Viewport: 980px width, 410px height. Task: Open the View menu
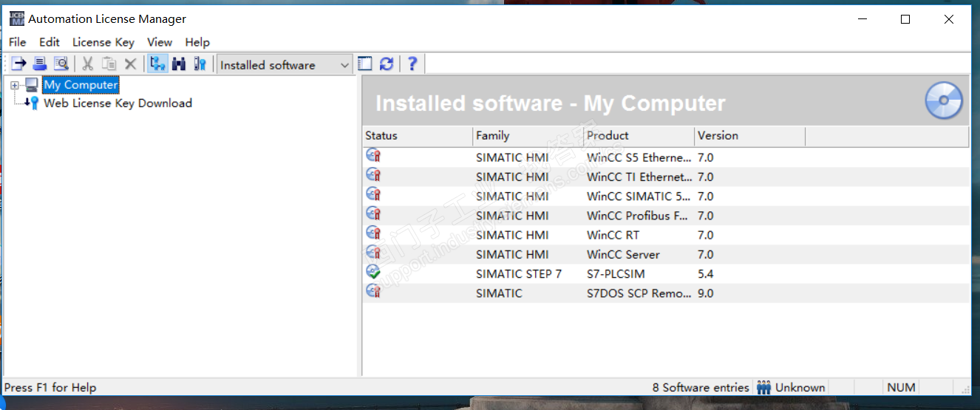pos(160,42)
